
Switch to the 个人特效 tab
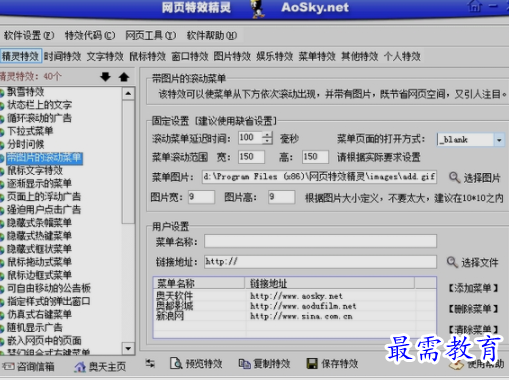[x=402, y=56]
